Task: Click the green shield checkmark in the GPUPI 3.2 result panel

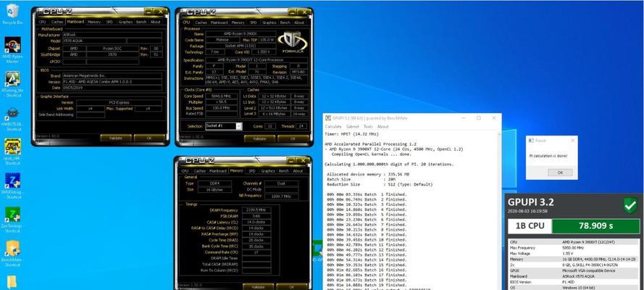Action: 630,205
